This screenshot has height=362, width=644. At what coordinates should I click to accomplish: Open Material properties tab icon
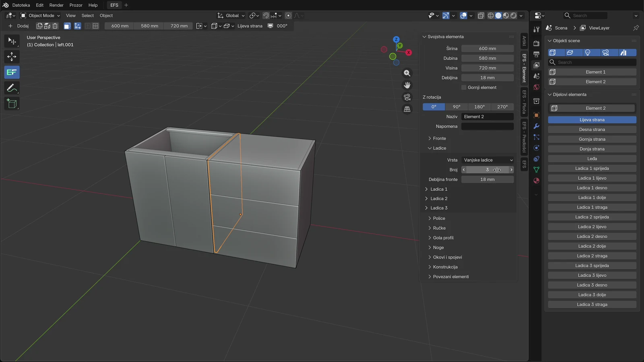[536, 181]
